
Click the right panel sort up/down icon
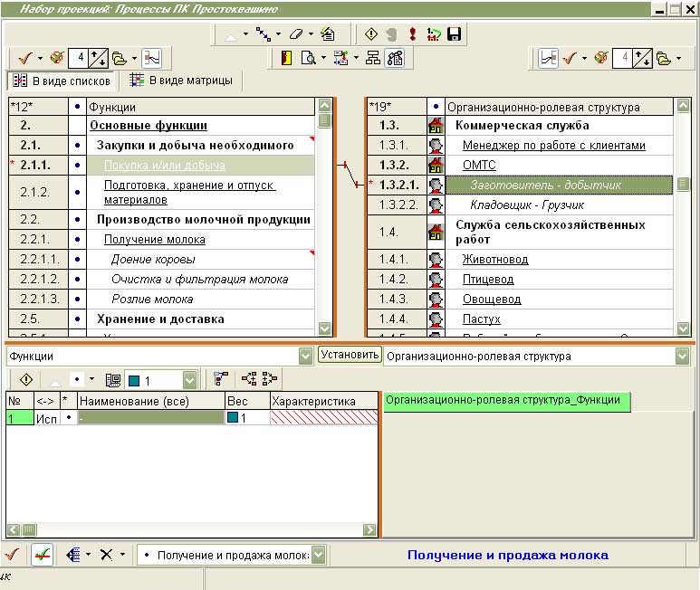coord(642,58)
